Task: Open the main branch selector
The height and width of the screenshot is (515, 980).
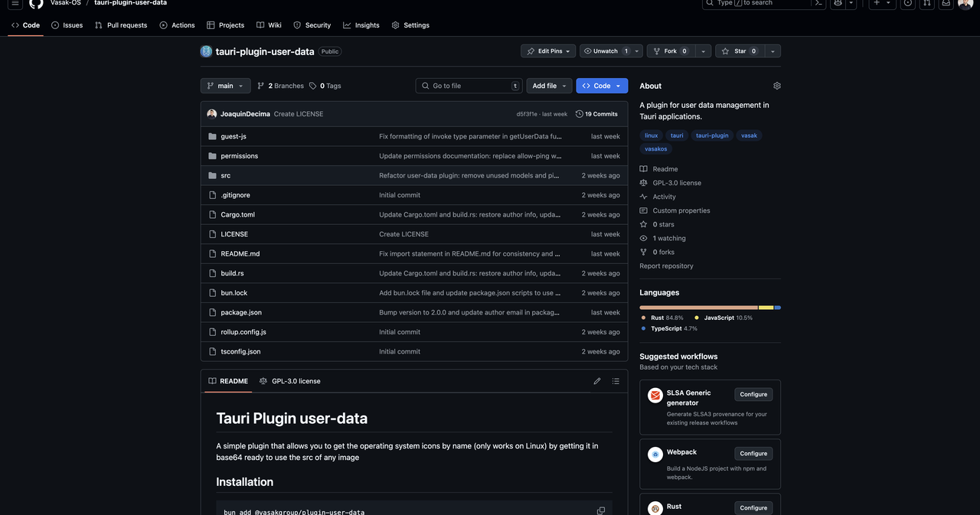Action: (x=225, y=86)
